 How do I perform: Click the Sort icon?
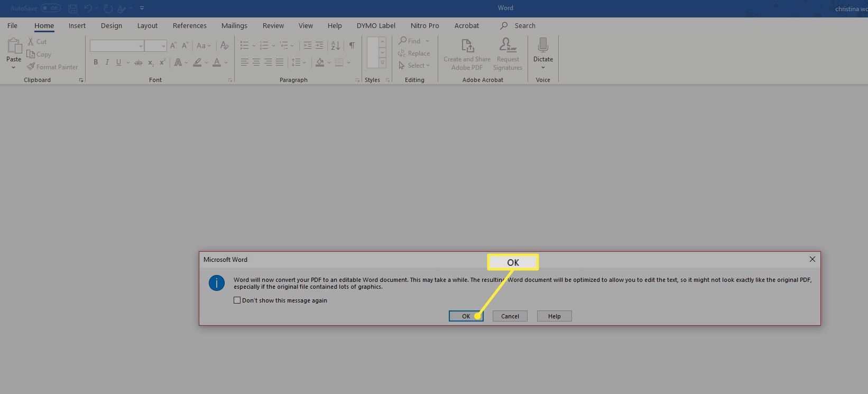(336, 45)
